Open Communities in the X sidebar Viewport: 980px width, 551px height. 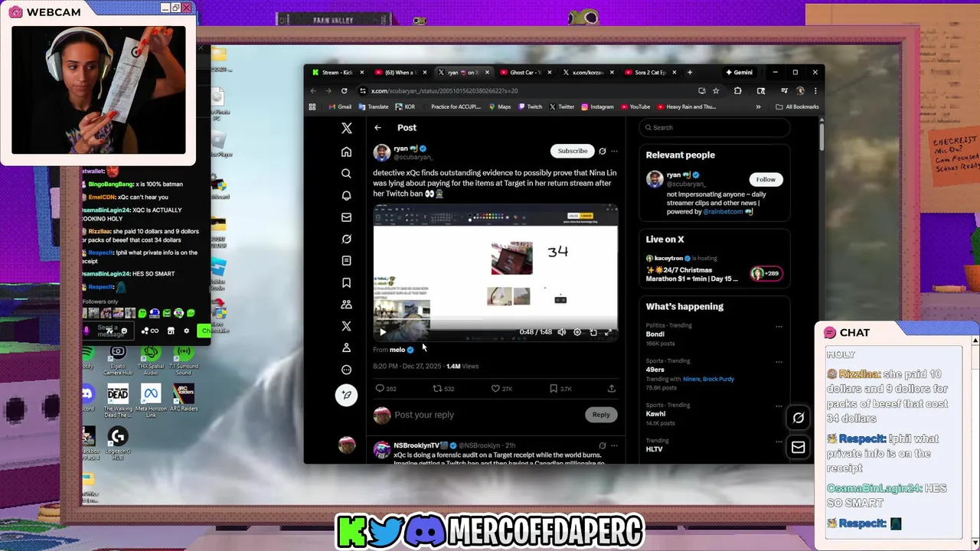click(346, 305)
